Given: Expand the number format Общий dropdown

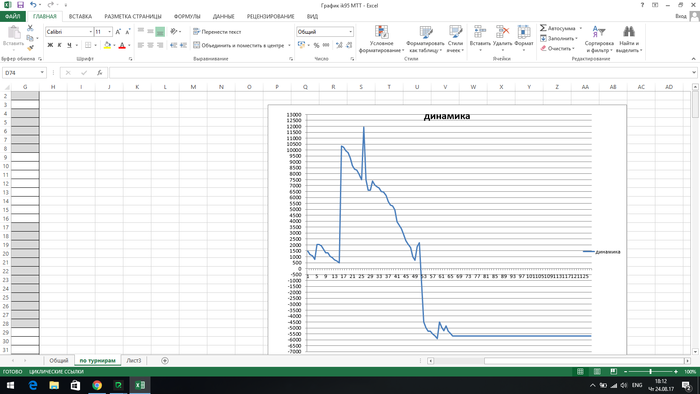Looking at the screenshot, I should 350,32.
